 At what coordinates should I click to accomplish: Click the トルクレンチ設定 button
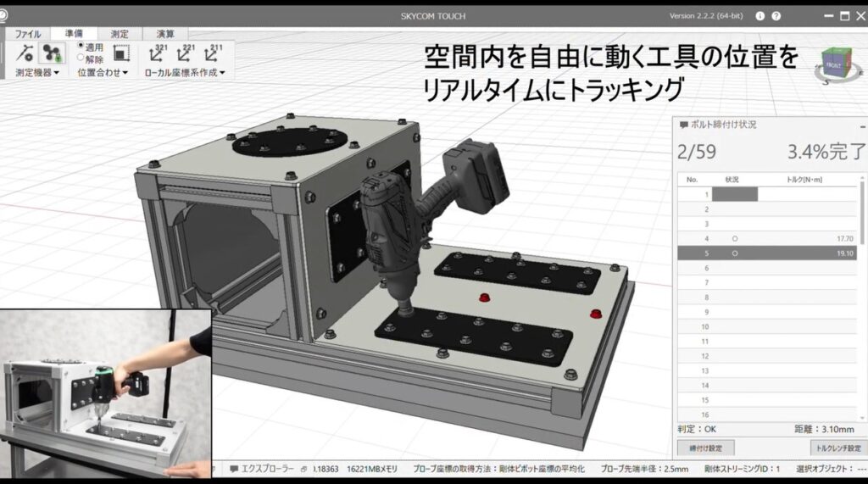coord(838,448)
